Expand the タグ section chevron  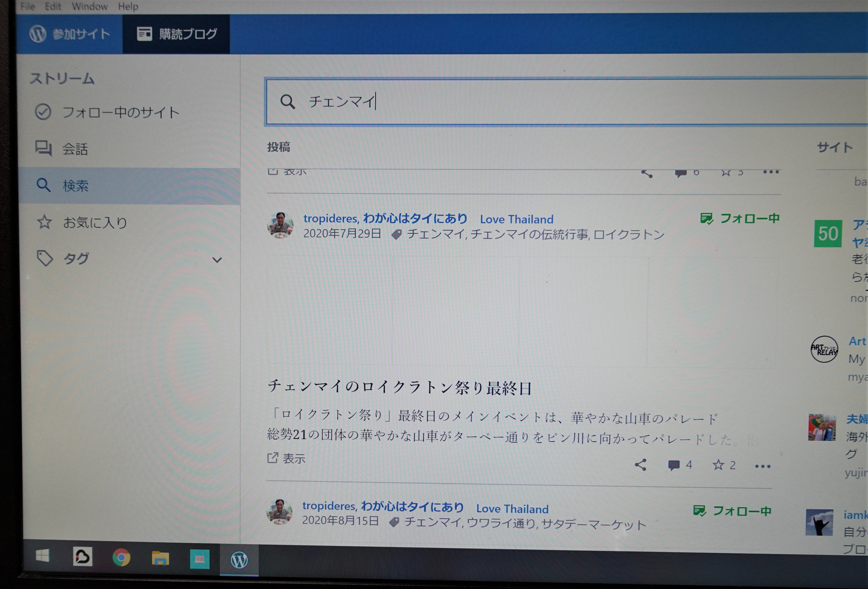pos(217,260)
